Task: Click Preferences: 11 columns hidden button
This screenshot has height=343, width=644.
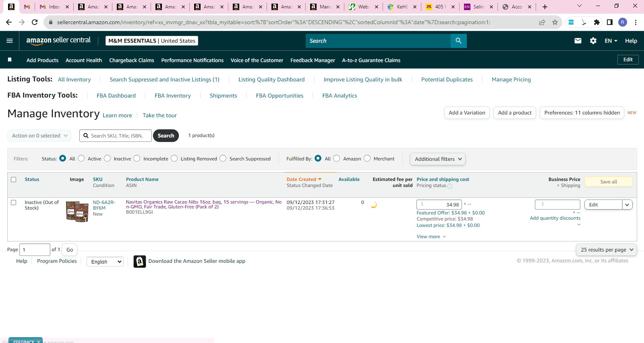Action: pyautogui.click(x=582, y=113)
